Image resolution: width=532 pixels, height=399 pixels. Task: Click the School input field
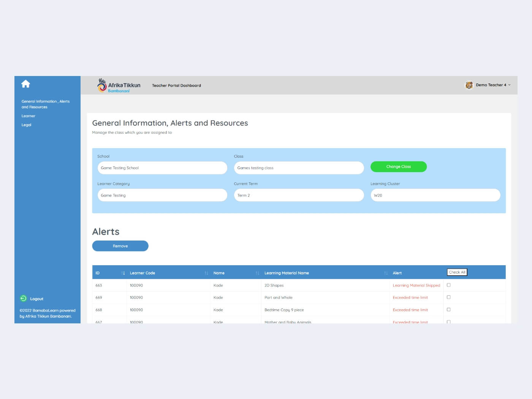pyautogui.click(x=162, y=168)
